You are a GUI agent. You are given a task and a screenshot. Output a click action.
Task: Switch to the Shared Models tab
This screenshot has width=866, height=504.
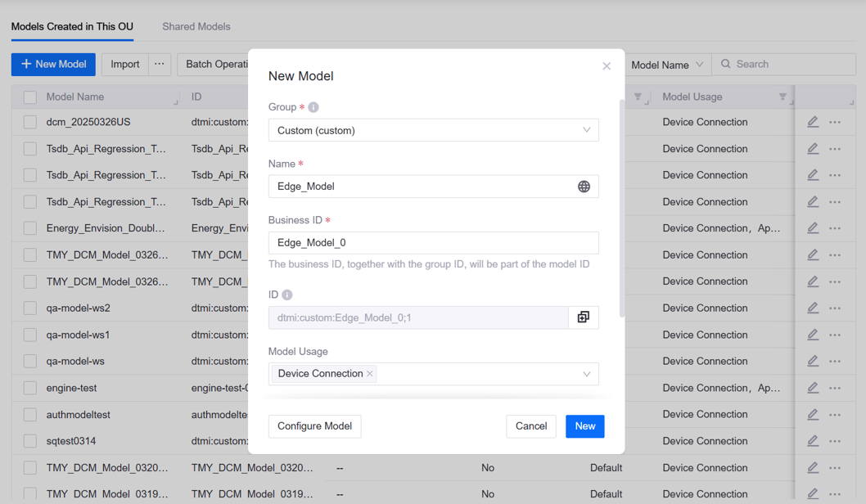pyautogui.click(x=196, y=27)
